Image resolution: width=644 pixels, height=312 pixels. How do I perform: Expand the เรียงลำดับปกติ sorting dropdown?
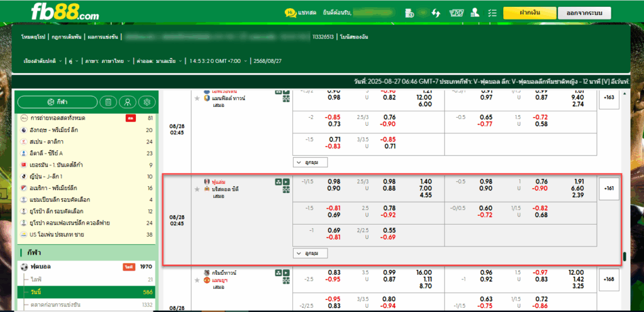point(43,61)
